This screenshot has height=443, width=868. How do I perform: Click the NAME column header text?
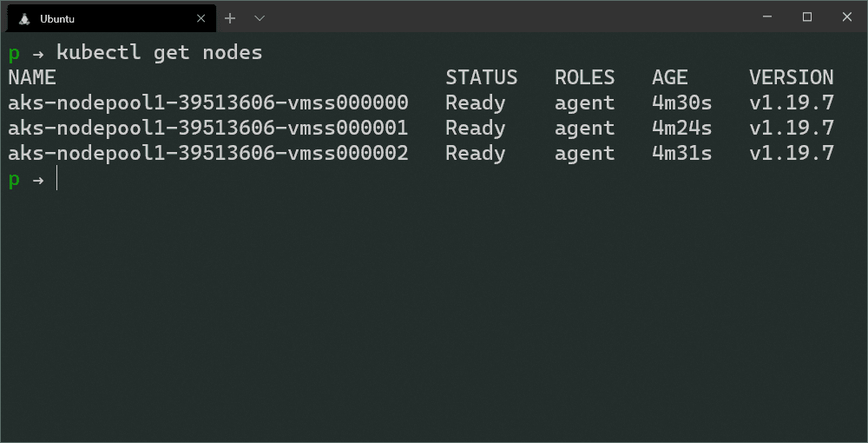(x=32, y=78)
